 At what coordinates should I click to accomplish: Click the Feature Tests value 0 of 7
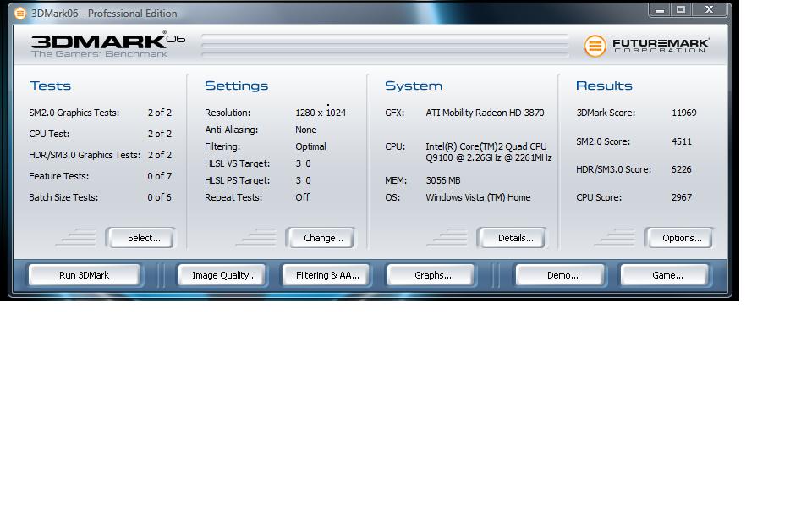coord(160,176)
